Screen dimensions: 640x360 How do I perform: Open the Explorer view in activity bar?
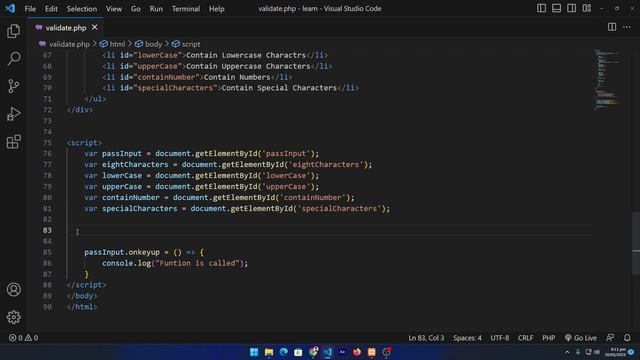(x=13, y=31)
